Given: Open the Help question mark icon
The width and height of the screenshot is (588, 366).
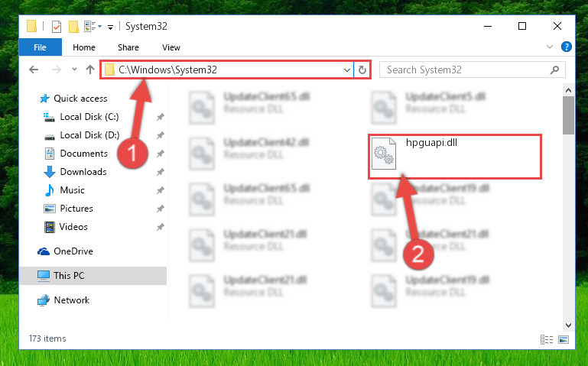Looking at the screenshot, I should [x=567, y=47].
